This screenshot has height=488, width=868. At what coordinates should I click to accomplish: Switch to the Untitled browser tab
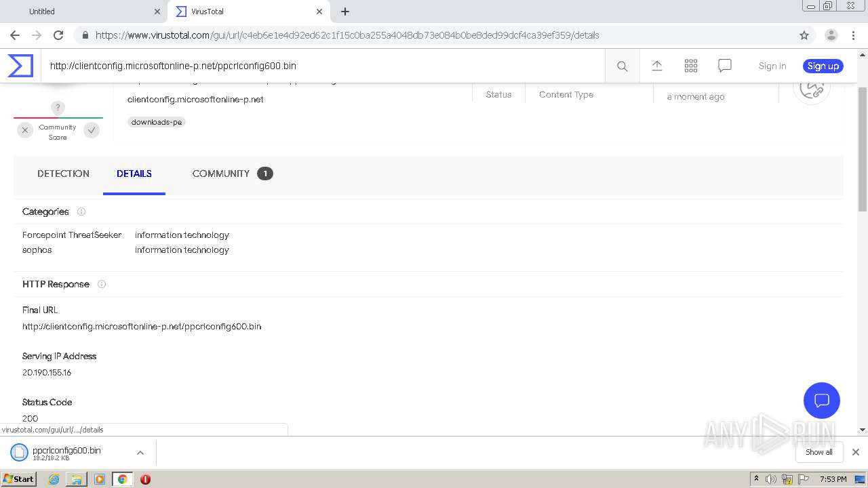(84, 12)
